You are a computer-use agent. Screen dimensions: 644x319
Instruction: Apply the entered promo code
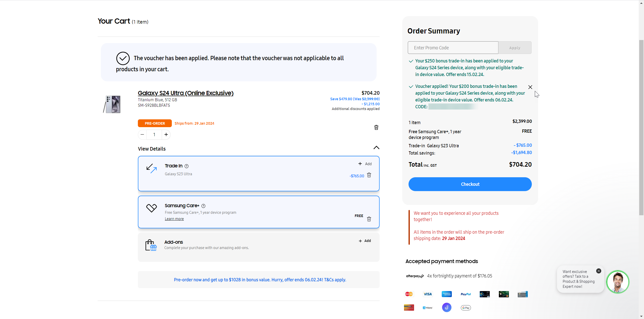click(515, 48)
